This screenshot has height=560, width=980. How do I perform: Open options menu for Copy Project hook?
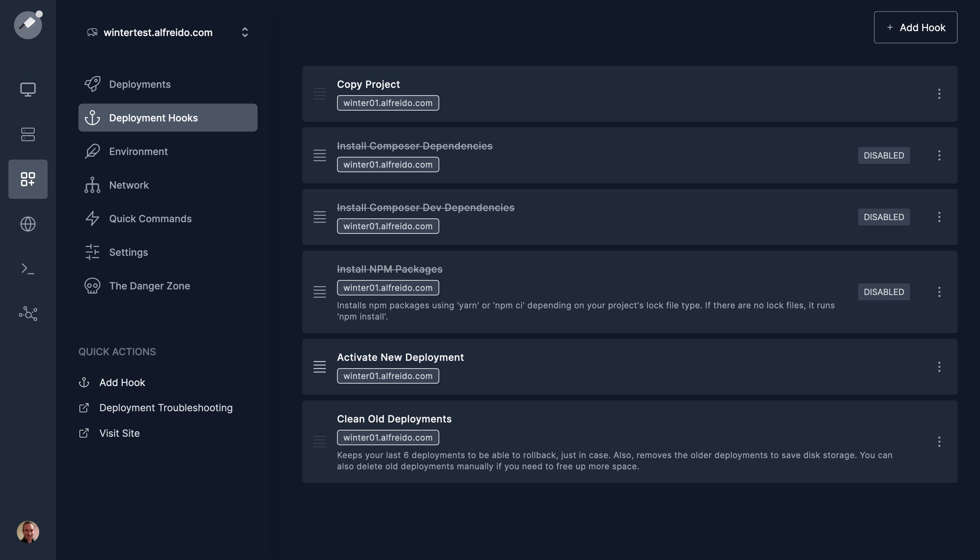pyautogui.click(x=939, y=94)
